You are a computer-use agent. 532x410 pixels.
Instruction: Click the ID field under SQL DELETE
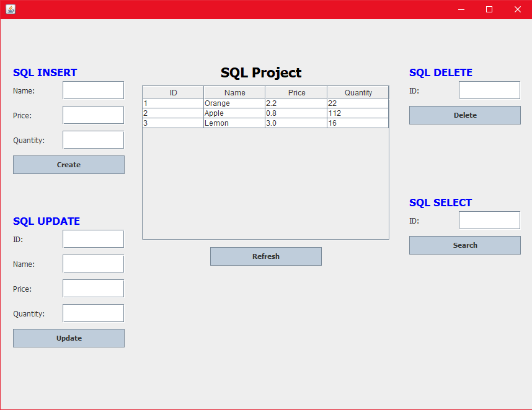(x=489, y=90)
